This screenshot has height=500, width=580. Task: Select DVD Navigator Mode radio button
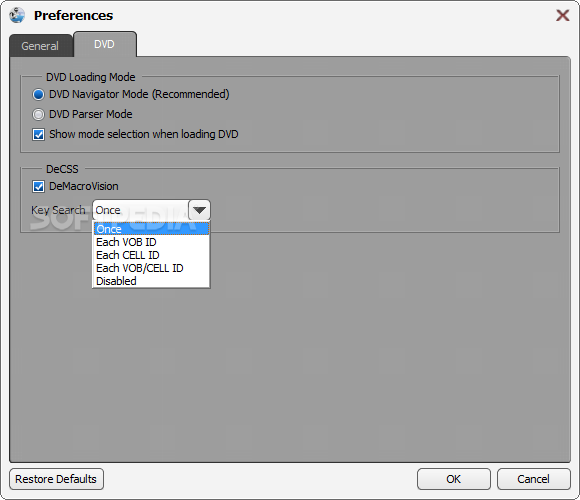pos(38,95)
